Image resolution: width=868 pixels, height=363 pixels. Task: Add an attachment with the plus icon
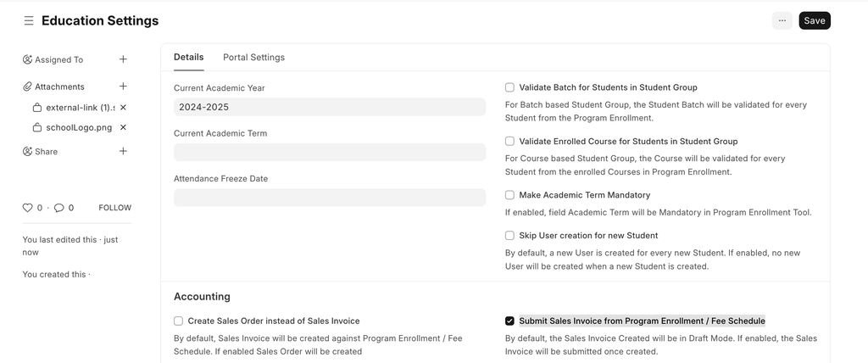[x=123, y=87]
